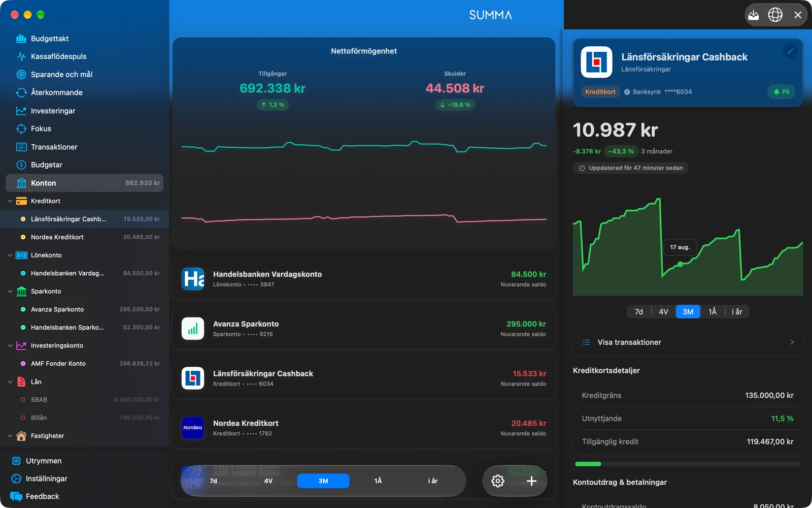Screen dimensions: 812x508
Task: Open Inställningar in the sidebar
Action: point(39,479)
